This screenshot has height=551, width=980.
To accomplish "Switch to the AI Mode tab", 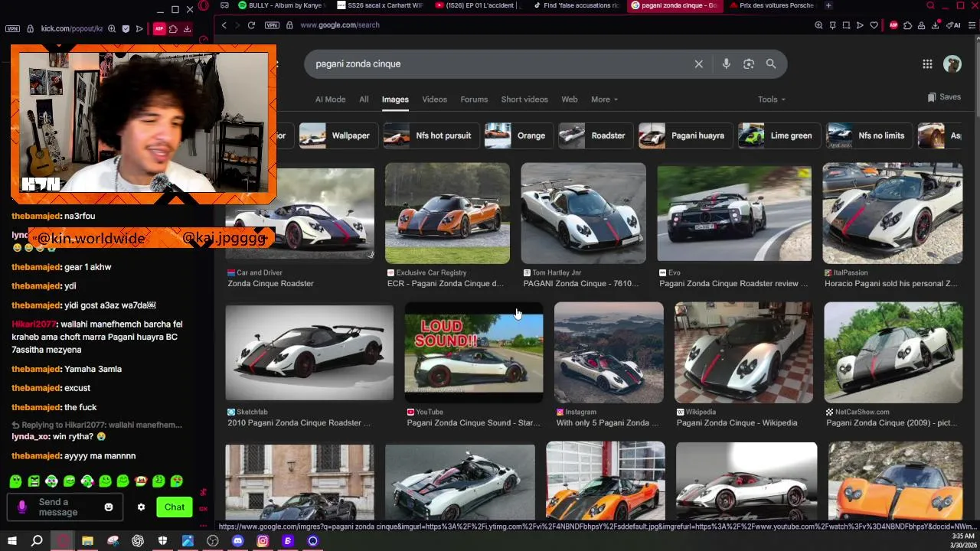I will tap(330, 99).
